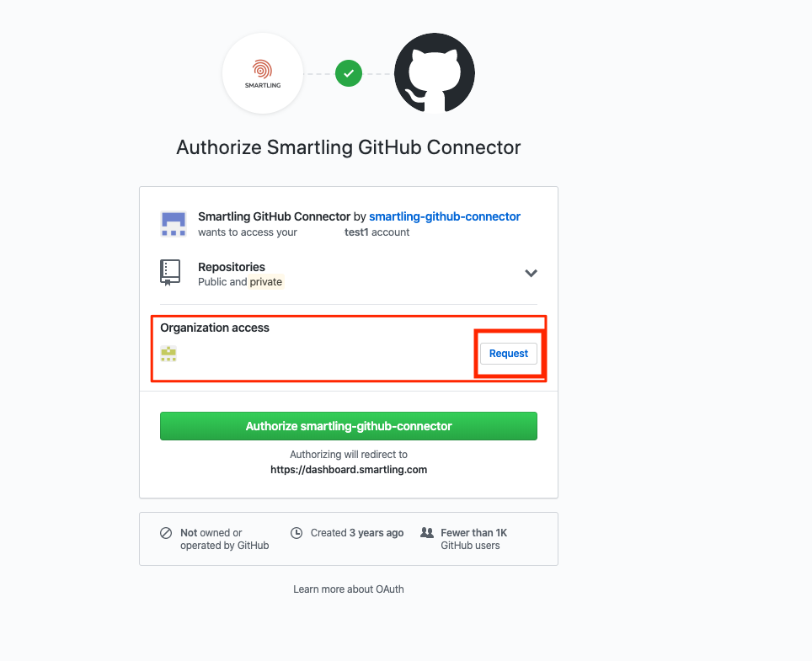Image resolution: width=812 pixels, height=661 pixels.
Task: Click the test1 account name
Action: [356, 232]
